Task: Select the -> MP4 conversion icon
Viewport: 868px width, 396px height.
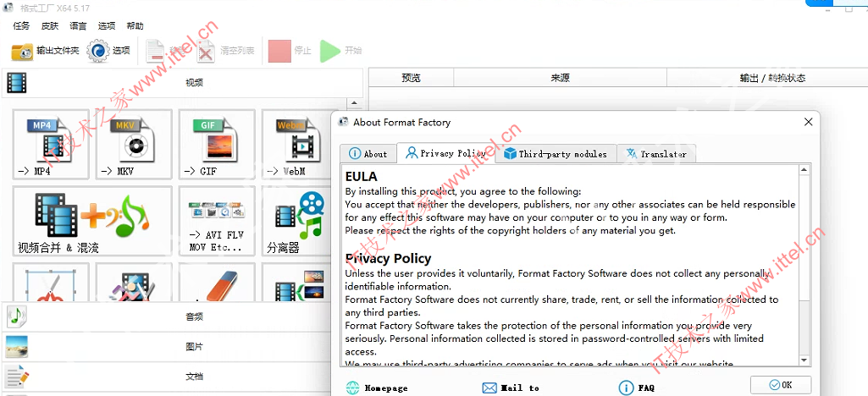Action: tap(50, 145)
